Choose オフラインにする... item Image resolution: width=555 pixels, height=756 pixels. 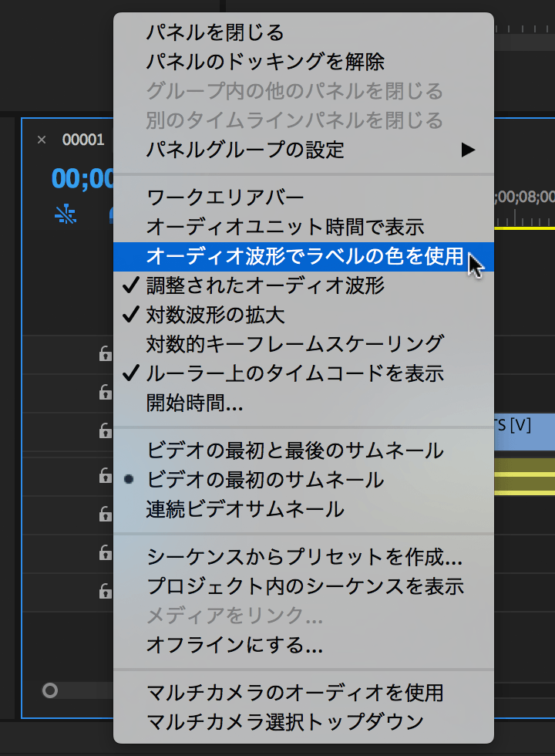[304, 645]
